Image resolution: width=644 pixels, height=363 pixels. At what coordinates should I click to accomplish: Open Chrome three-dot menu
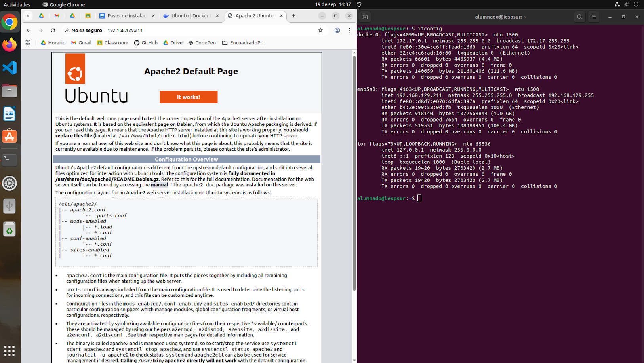click(x=349, y=30)
